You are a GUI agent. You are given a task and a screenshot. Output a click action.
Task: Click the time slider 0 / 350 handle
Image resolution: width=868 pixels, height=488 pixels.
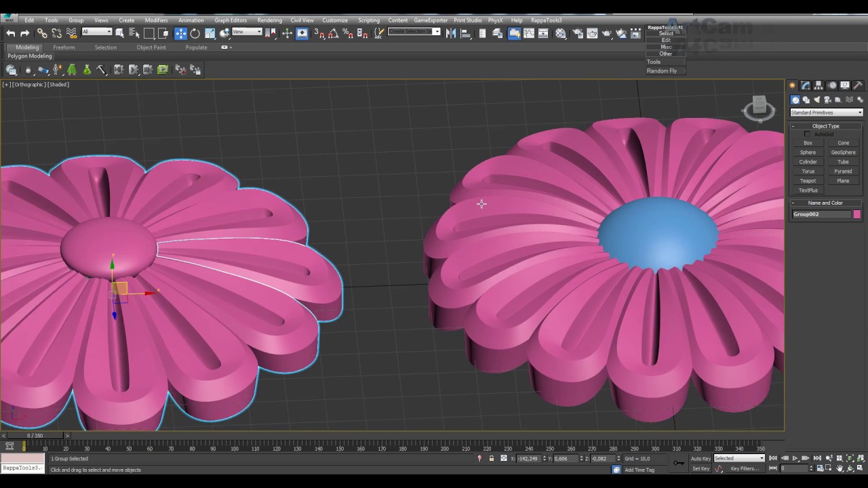tap(34, 435)
